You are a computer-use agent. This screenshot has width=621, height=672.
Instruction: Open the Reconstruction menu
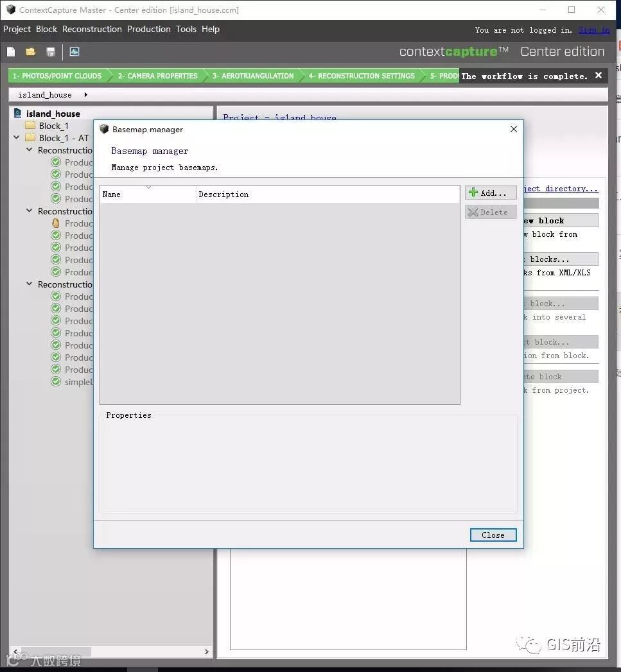[92, 29]
